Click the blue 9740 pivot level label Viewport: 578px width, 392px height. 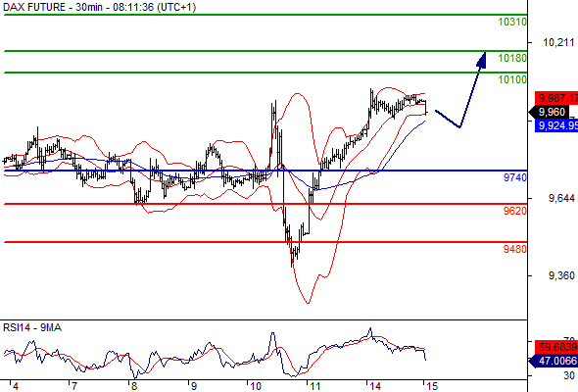[515, 177]
